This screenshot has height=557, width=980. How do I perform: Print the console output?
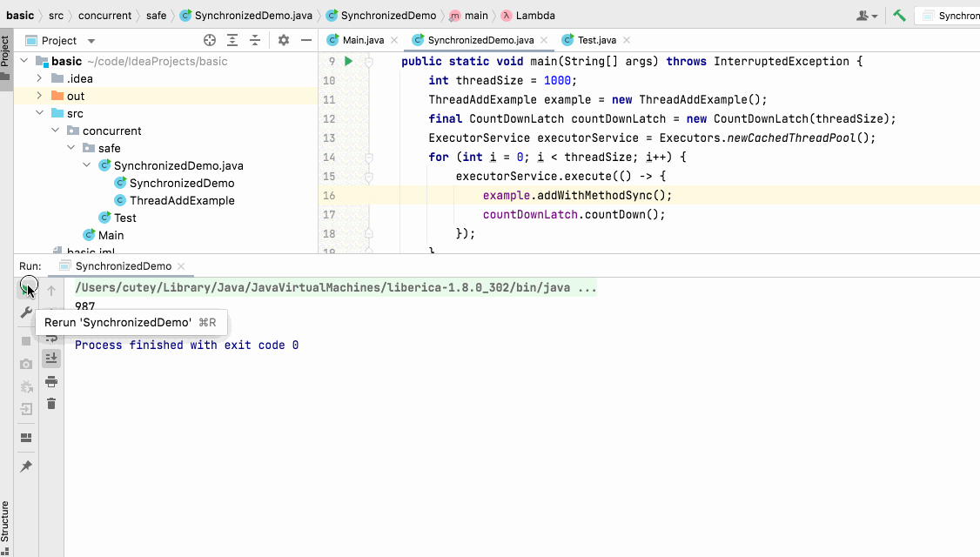click(x=51, y=381)
